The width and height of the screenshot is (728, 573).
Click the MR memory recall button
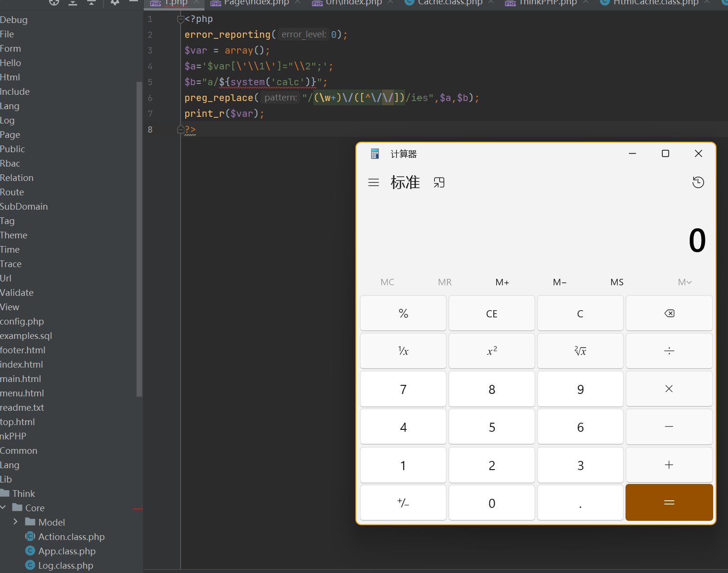pyautogui.click(x=445, y=282)
